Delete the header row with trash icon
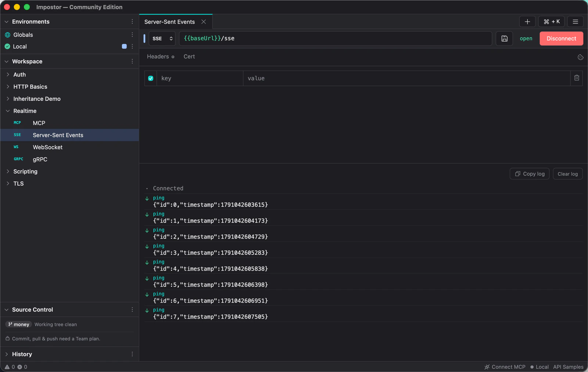 [577, 78]
